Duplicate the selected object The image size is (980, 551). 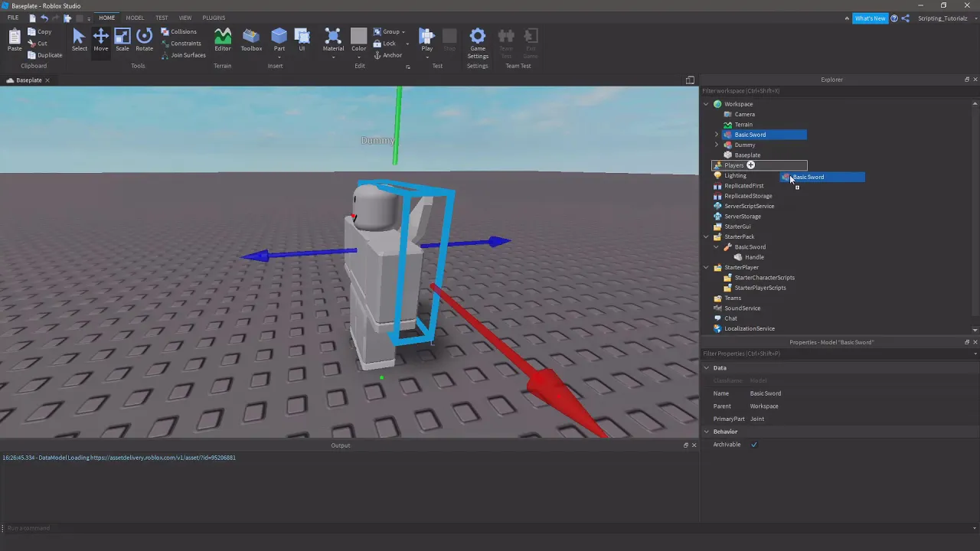(44, 55)
